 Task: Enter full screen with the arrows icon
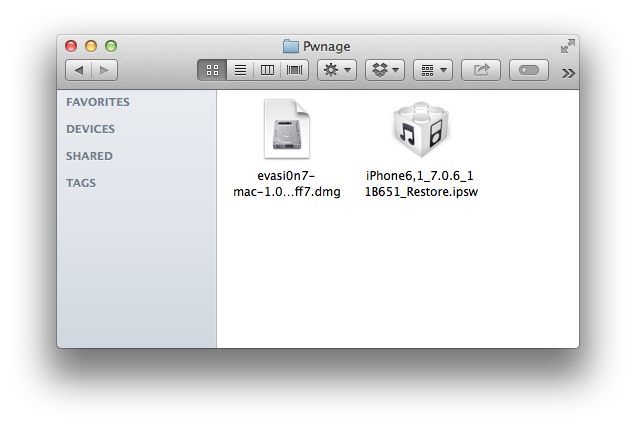567,46
